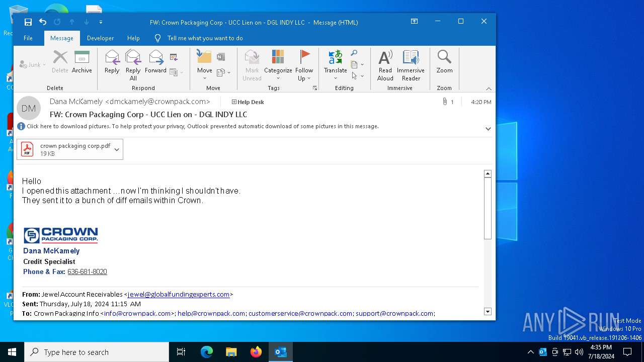The width and height of the screenshot is (644, 362).
Task: Send to OneNote icon
Action: point(220,57)
